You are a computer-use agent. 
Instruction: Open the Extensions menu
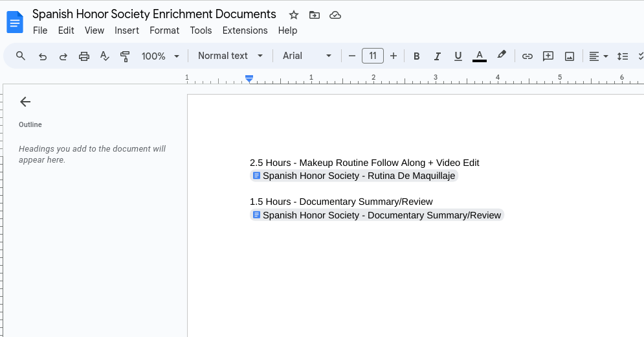pyautogui.click(x=245, y=30)
